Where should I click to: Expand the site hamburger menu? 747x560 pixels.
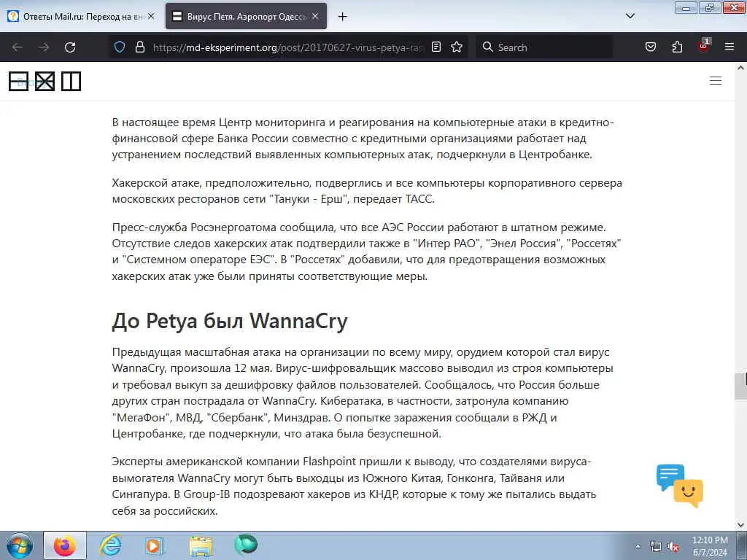click(716, 80)
